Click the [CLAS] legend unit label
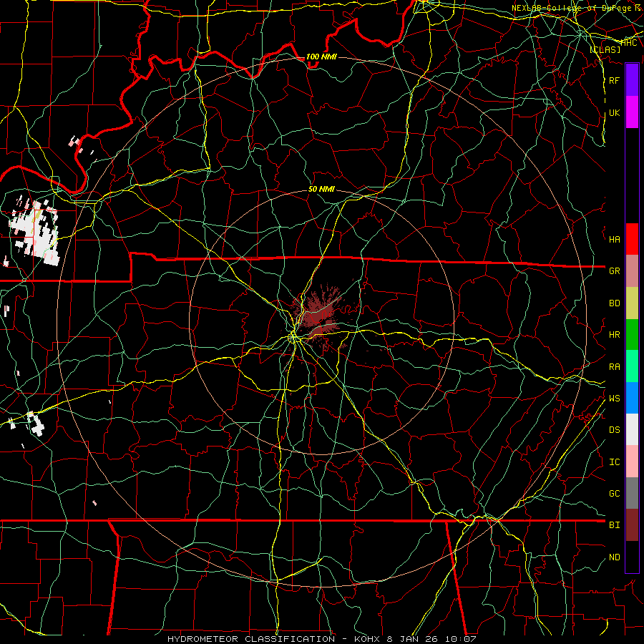Screen dimensions: 644x644 (605, 50)
